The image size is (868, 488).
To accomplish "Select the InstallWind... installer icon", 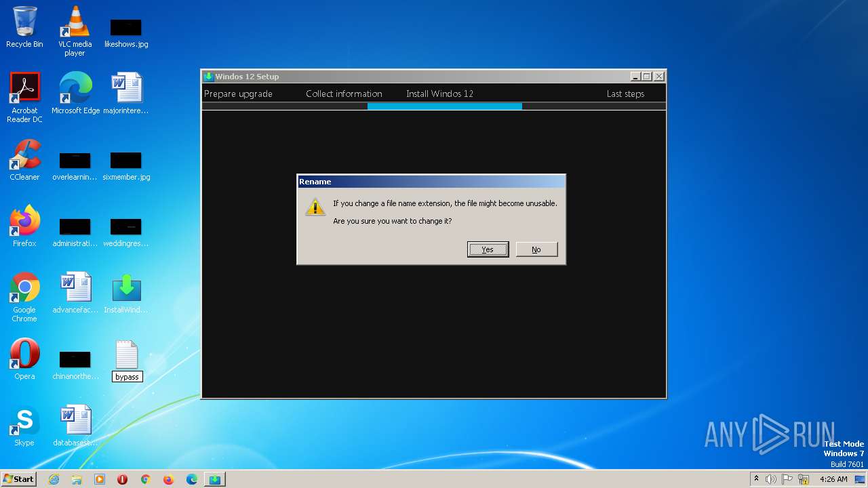I will pyautogui.click(x=126, y=293).
